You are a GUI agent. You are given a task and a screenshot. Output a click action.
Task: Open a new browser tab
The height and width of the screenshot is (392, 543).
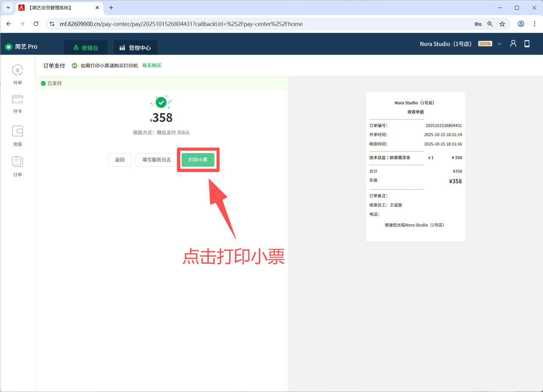coord(111,8)
